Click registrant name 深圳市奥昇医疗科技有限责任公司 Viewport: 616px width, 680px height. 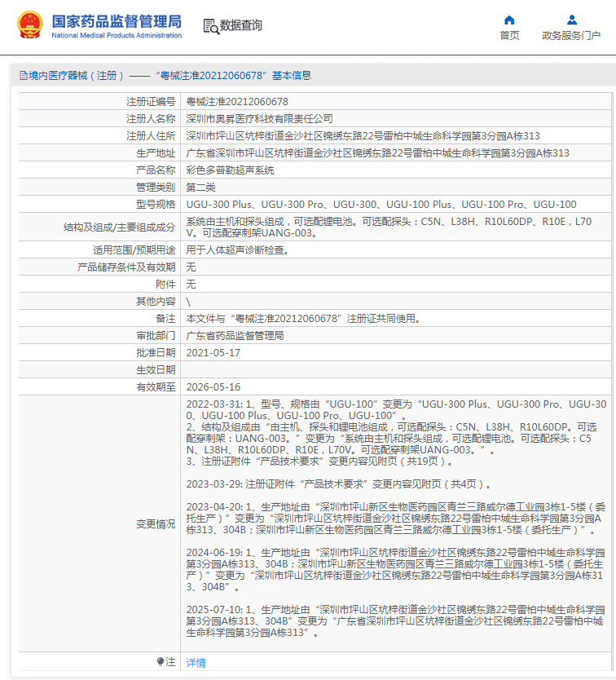click(x=259, y=119)
